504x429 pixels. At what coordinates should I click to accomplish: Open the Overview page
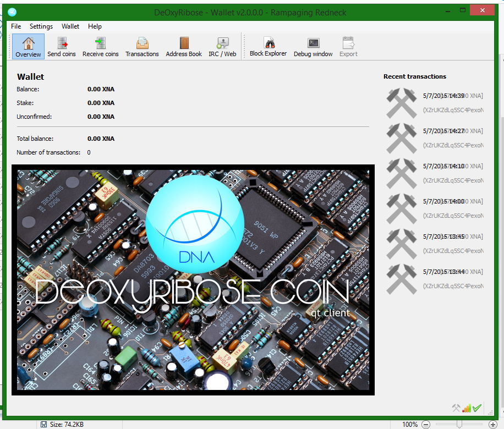(28, 47)
